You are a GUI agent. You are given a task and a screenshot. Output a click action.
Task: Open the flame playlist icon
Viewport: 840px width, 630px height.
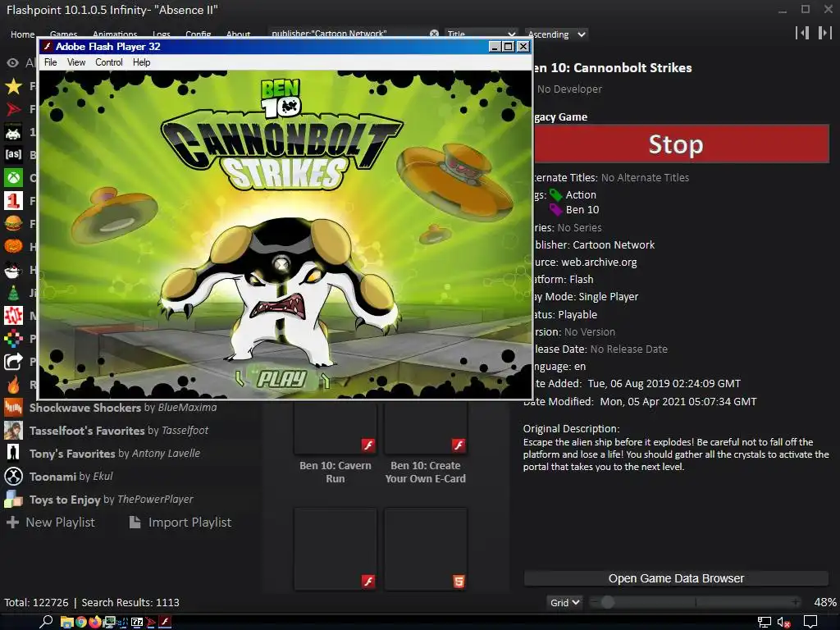point(13,384)
